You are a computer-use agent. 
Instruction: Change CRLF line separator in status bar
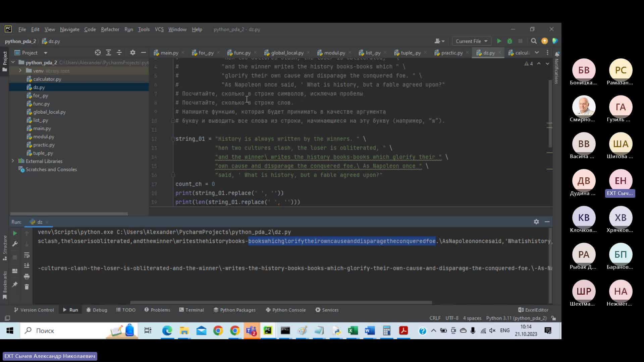pos(435,318)
